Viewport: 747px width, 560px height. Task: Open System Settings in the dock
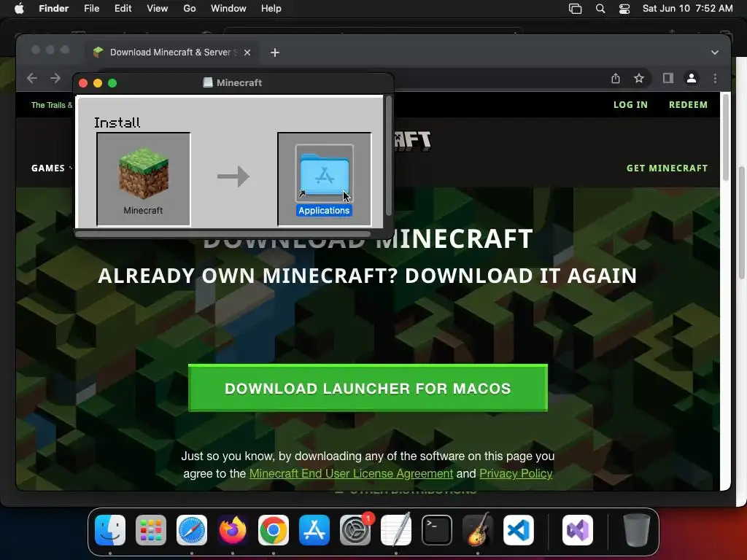coord(355,530)
